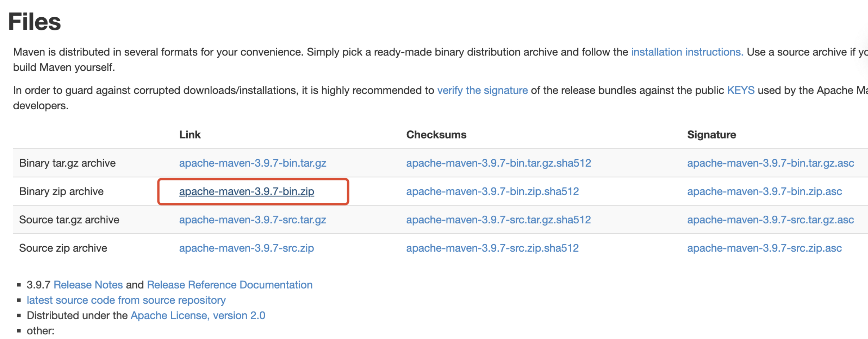Open apache-maven-3.9.7-bin.zip.asc signature
The image size is (868, 339).
(x=765, y=191)
